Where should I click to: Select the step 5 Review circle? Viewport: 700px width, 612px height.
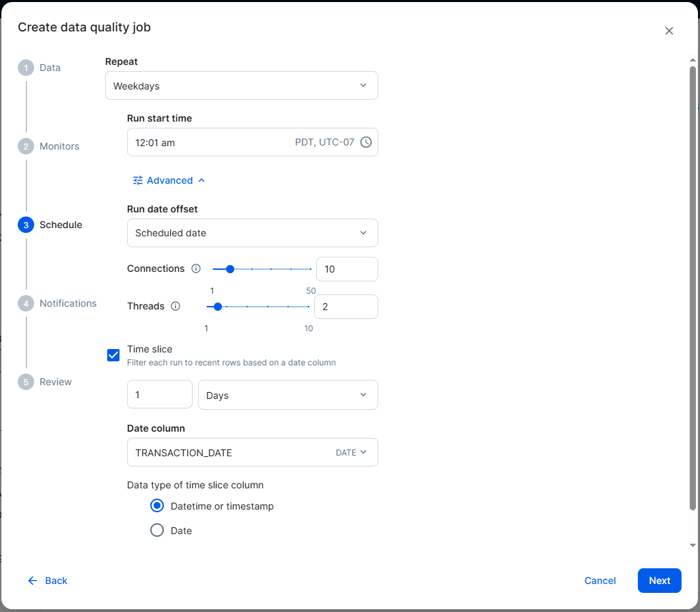pos(26,382)
